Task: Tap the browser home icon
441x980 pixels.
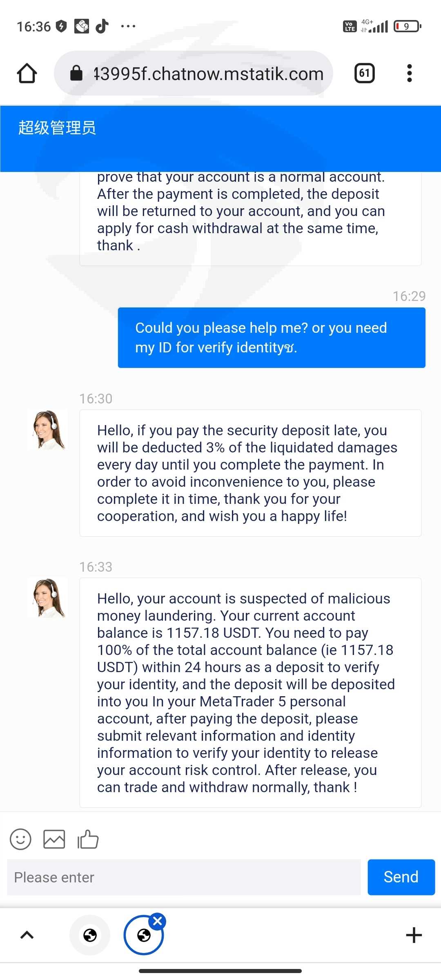Action: click(x=27, y=73)
